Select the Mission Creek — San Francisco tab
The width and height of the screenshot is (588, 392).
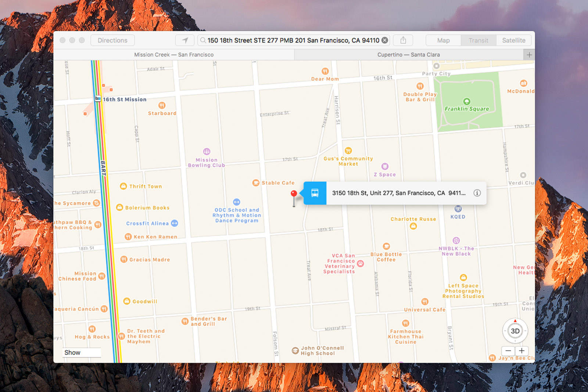point(174,54)
